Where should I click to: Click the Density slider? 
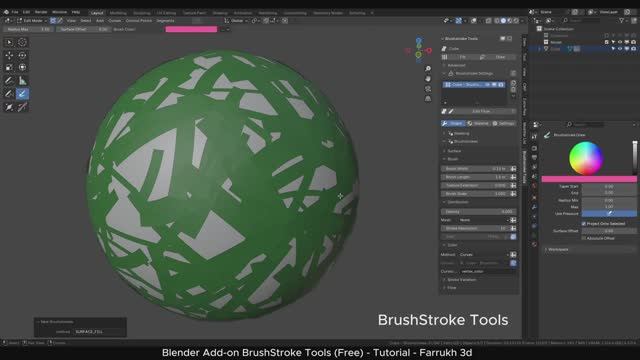pyautogui.click(x=478, y=212)
